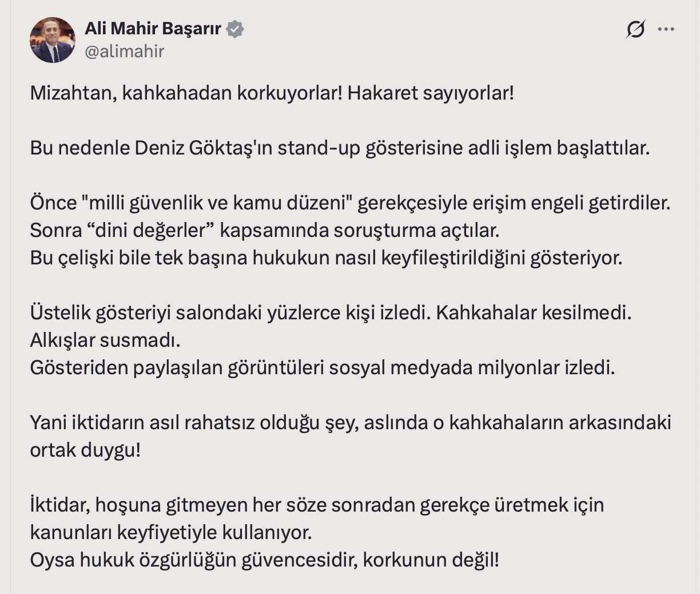Click the gray verified badge icon

pos(235,29)
